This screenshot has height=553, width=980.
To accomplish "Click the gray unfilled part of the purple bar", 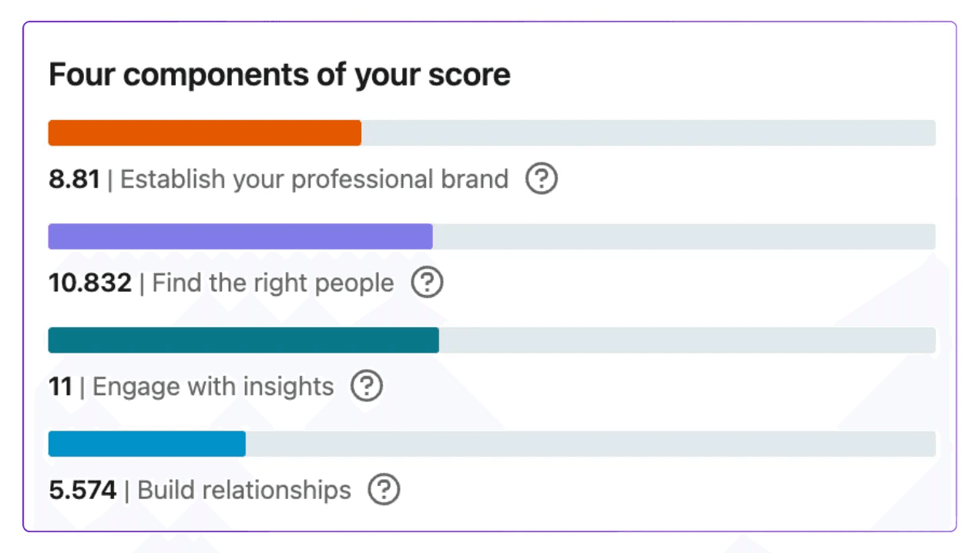I will click(x=684, y=236).
